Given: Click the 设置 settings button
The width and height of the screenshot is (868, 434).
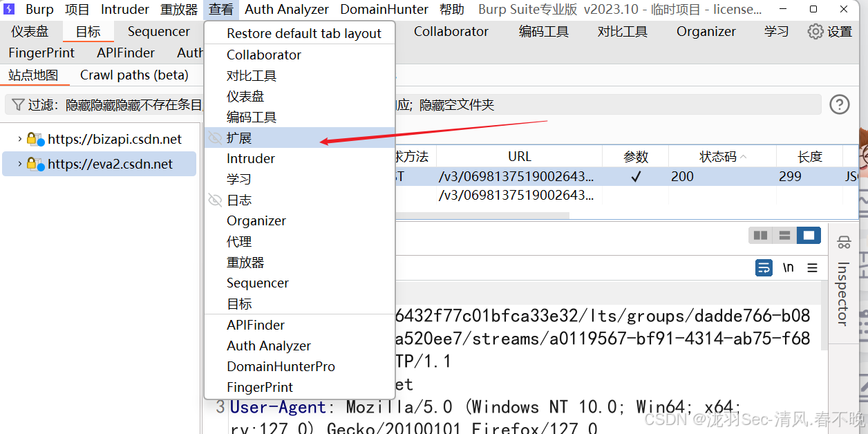Looking at the screenshot, I should click(x=830, y=32).
